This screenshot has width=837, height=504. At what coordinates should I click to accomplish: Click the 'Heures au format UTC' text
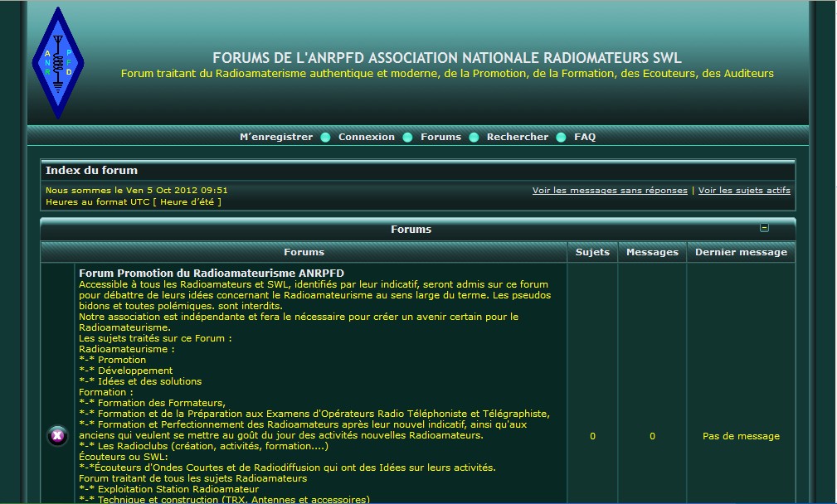tap(98, 202)
